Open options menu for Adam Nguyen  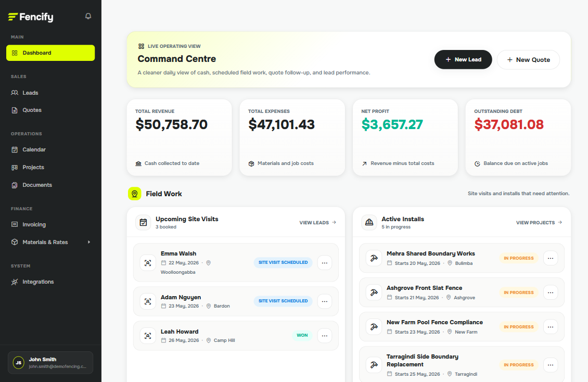(325, 301)
